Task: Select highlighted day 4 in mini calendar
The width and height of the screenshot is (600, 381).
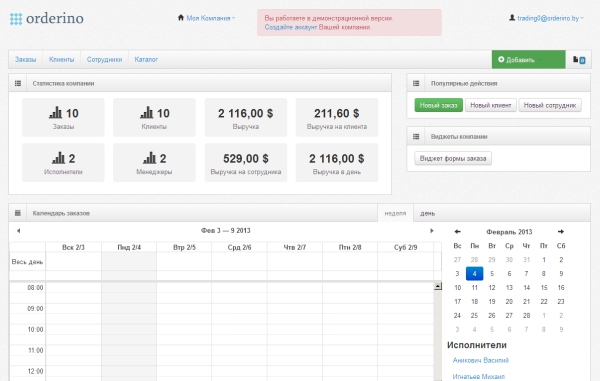Action: [474, 274]
